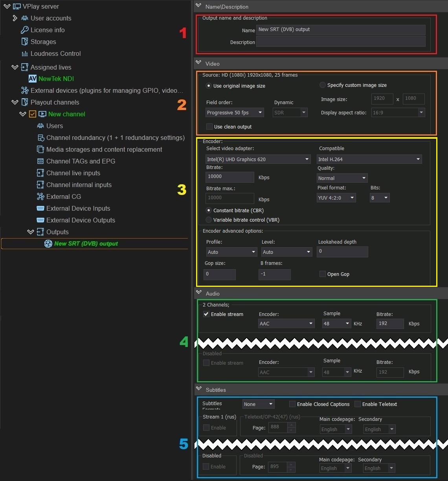Image resolution: width=448 pixels, height=481 pixels.
Task: Click the Users group icon under New channel
Action: point(40,126)
